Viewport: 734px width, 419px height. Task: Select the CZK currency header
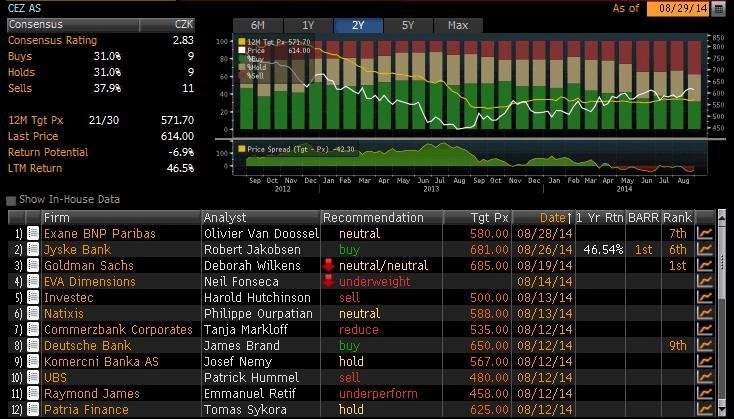pyautogui.click(x=168, y=24)
